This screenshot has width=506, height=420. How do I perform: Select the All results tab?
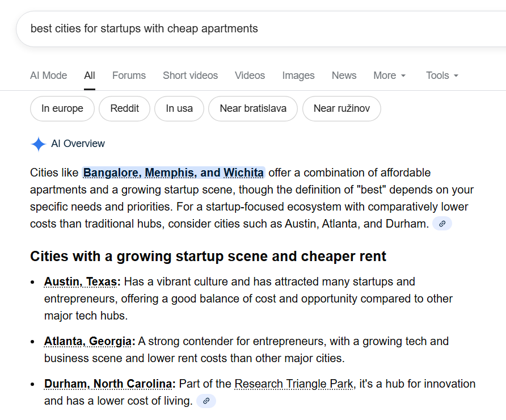(89, 75)
